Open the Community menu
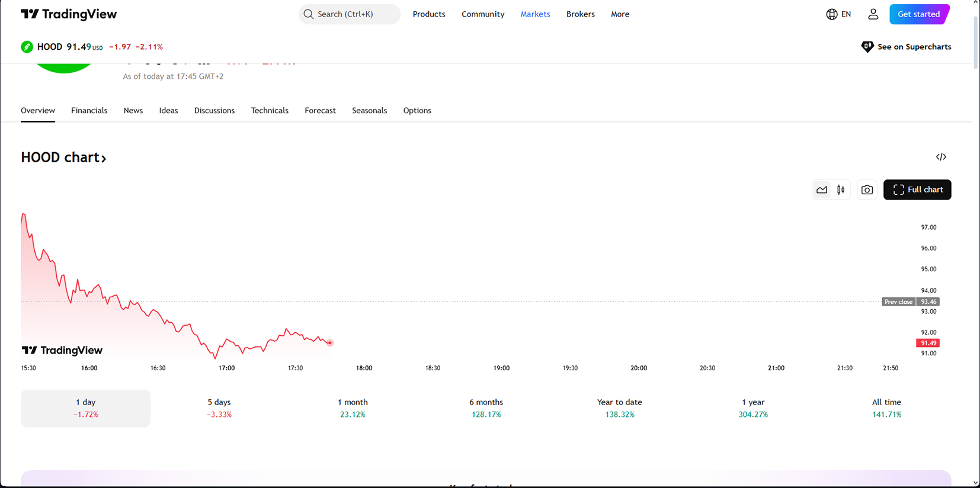The height and width of the screenshot is (488, 980). click(x=483, y=14)
